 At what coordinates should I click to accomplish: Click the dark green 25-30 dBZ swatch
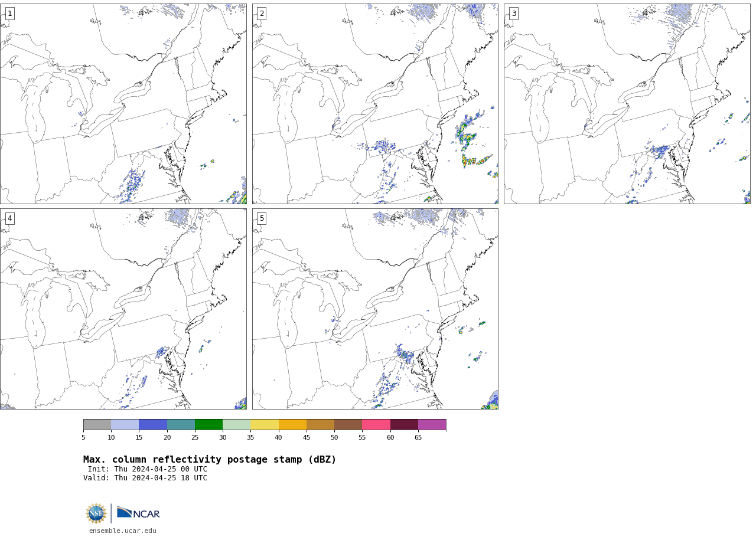click(208, 425)
